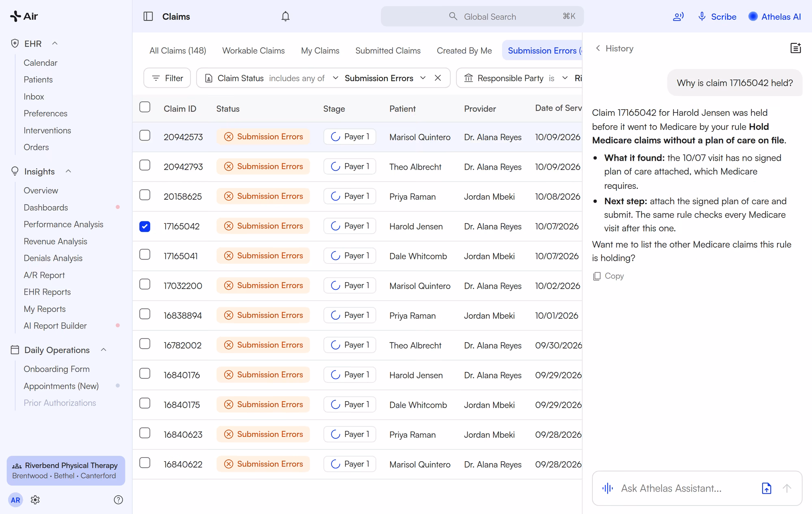Uncheck claim 17165042 checkbox
The width and height of the screenshot is (812, 514).
coord(145,226)
